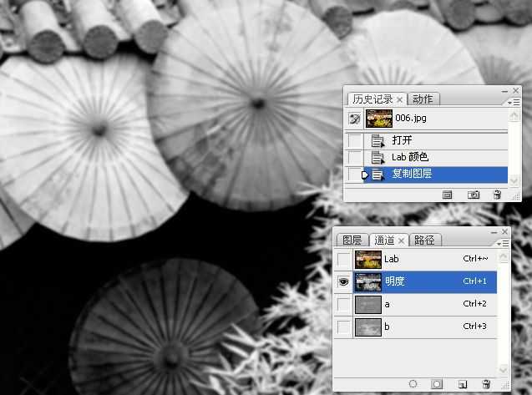Create new snapshot in History panel
This screenshot has width=532, height=395.
click(x=473, y=195)
